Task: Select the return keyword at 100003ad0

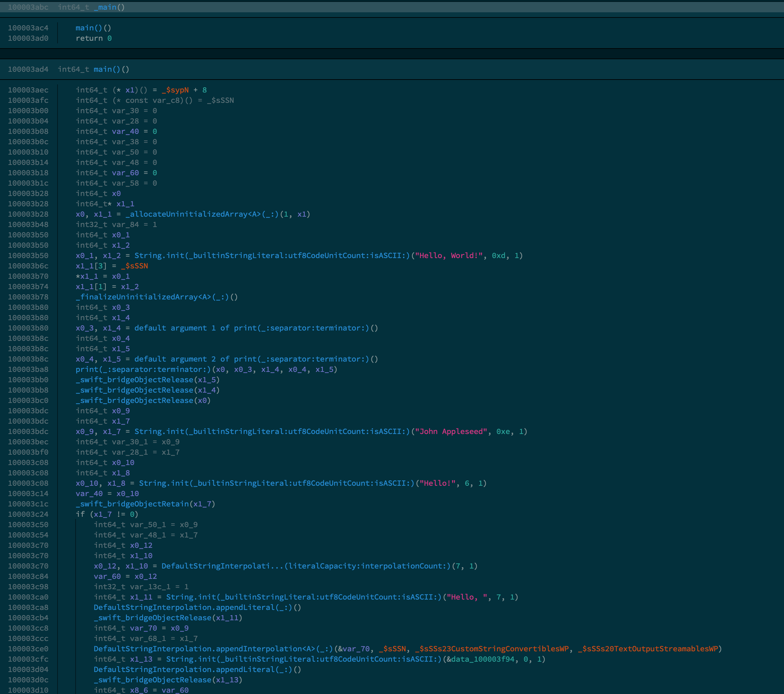Action: [89, 38]
